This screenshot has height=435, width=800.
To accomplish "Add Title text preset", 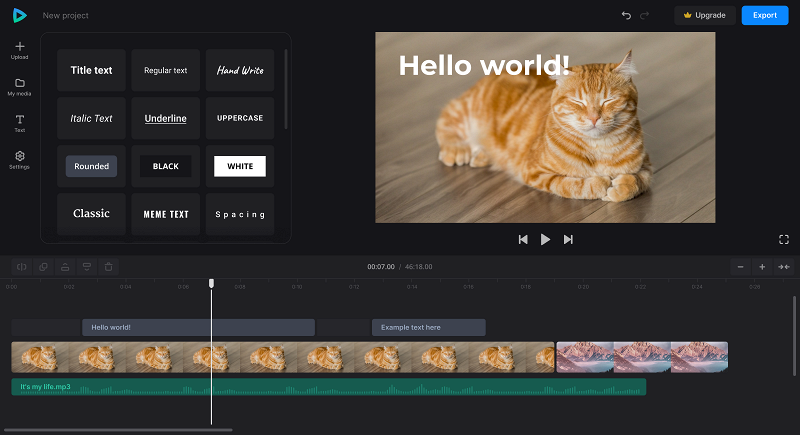I will [91, 70].
